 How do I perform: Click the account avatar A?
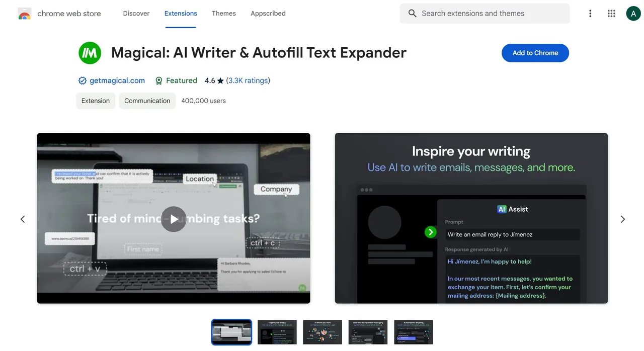633,14
